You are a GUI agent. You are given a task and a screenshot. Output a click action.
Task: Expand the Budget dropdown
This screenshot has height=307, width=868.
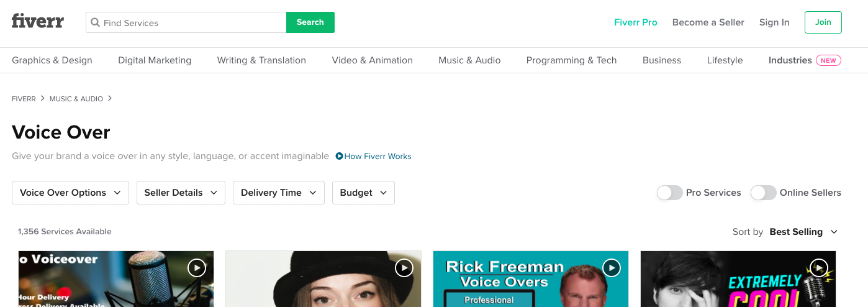pos(363,193)
